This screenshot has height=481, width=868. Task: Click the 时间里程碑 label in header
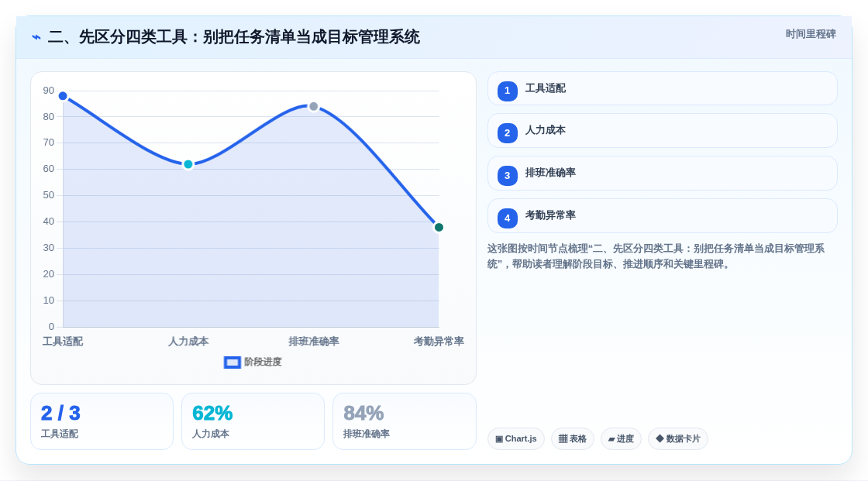pos(811,34)
